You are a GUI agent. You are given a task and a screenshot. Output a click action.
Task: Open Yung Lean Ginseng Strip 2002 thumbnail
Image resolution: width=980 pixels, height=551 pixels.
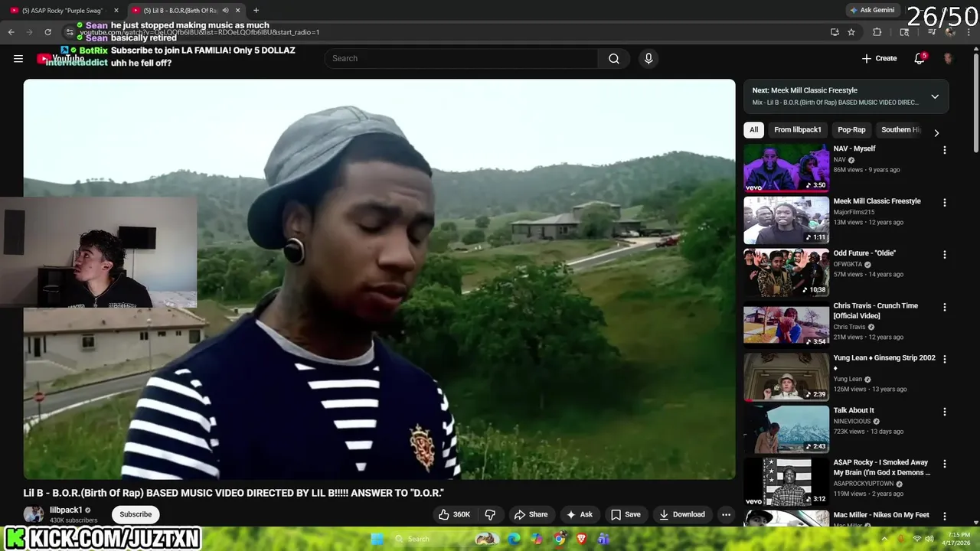tap(786, 377)
